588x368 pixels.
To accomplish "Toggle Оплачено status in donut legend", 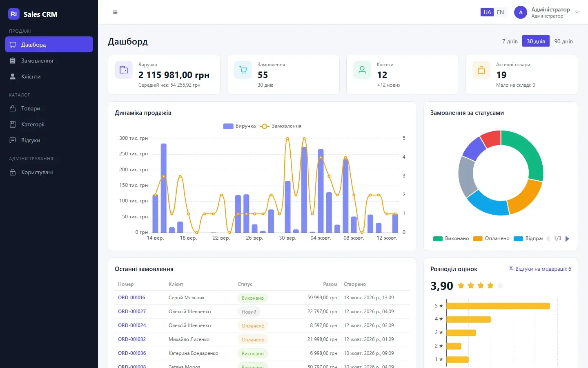I will pos(491,238).
